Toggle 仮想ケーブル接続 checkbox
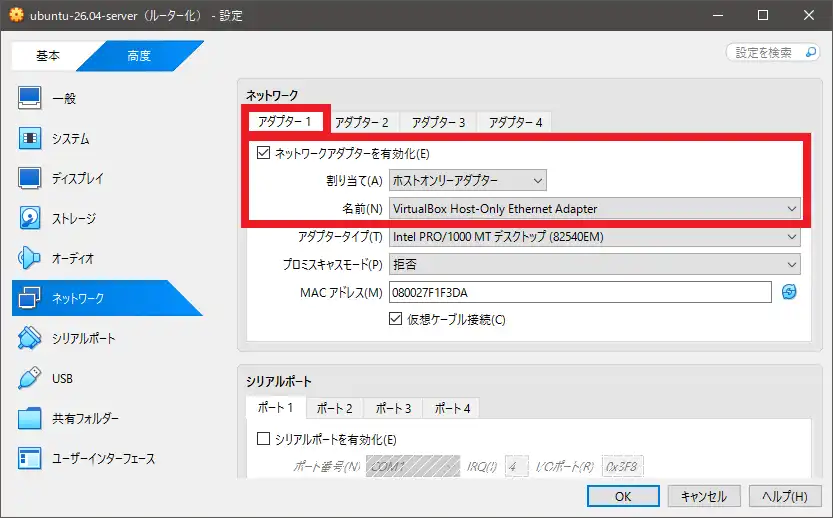Screen dimensions: 833x518 [x=395, y=319]
